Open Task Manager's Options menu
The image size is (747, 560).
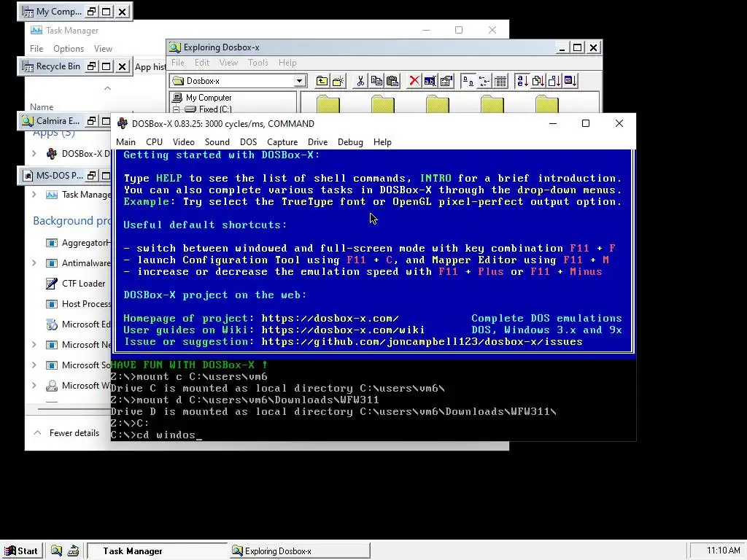69,49
